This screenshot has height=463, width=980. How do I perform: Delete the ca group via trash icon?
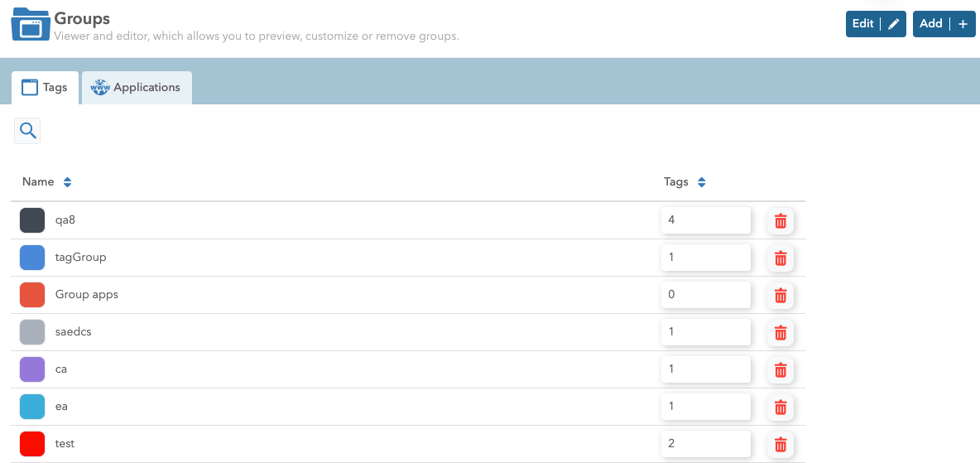780,370
